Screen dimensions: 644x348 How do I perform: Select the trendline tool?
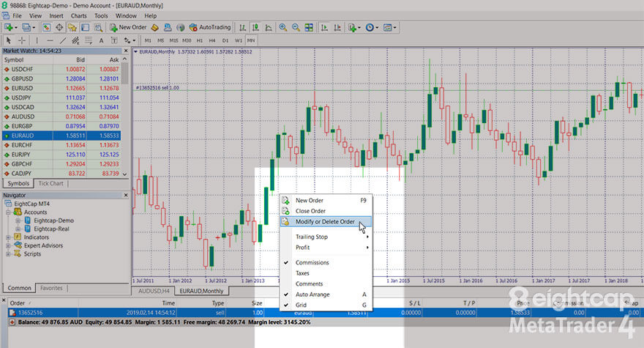[x=63, y=40]
